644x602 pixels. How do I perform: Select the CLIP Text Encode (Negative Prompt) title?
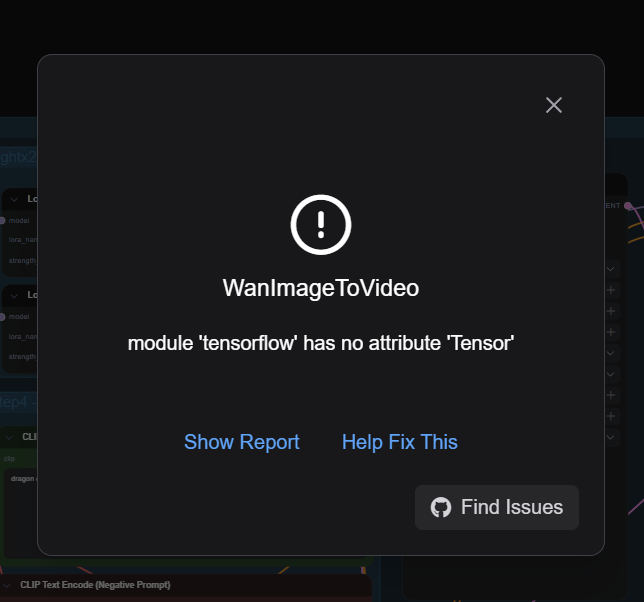tap(95, 585)
